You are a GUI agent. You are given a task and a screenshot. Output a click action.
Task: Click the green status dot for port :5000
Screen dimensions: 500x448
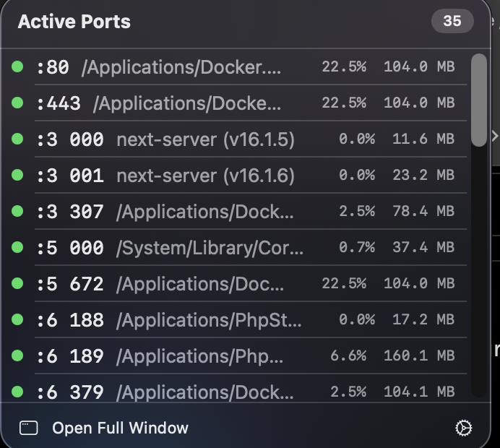(x=17, y=247)
